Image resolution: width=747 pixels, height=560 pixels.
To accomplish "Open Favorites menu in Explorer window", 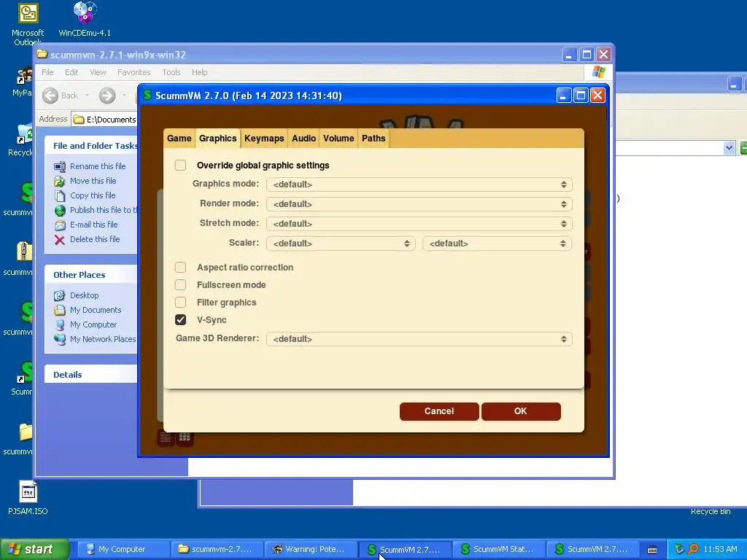I will point(134,72).
